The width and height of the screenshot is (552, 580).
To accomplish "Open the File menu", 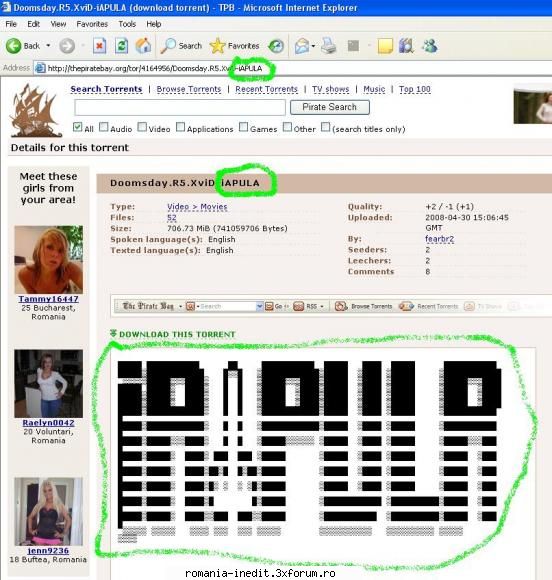I will 11,24.
